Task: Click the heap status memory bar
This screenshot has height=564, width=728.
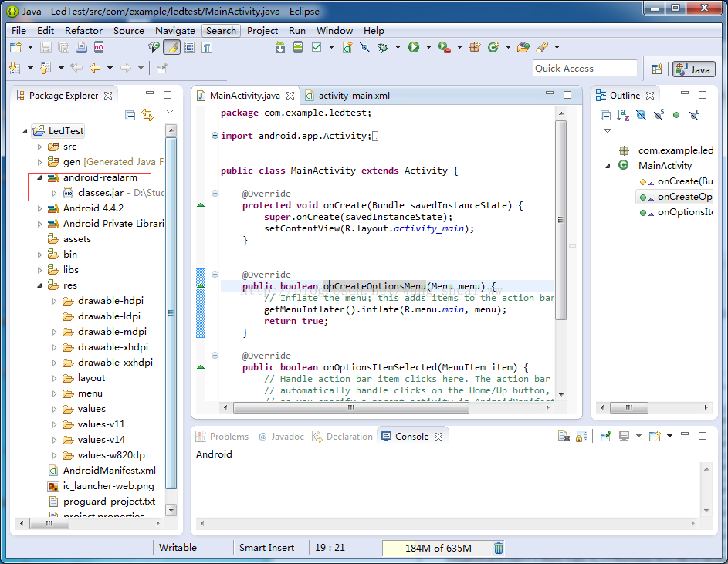Action: (438, 549)
